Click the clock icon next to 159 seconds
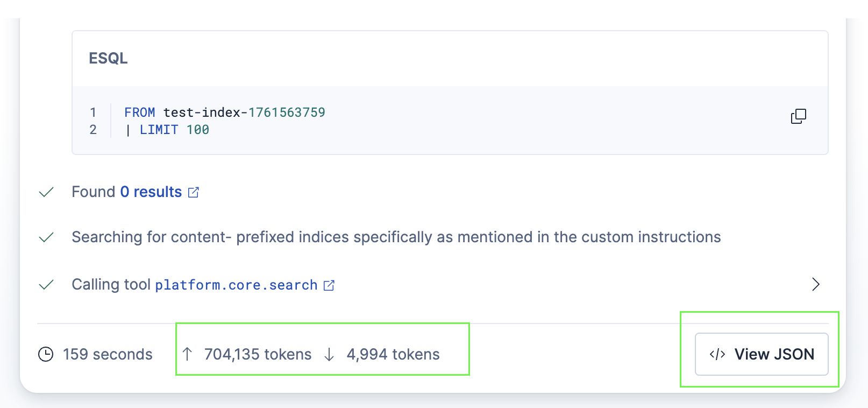Screen dimensions: 868x408 point(46,354)
